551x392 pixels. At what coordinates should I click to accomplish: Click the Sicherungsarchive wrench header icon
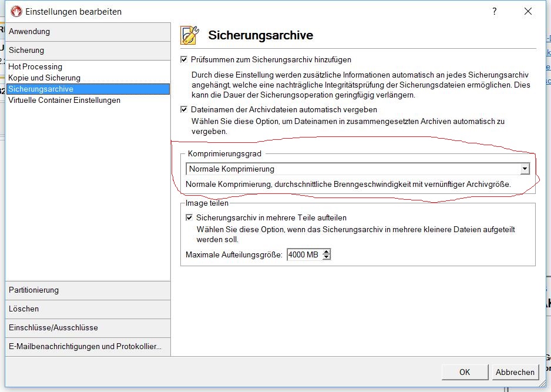click(190, 35)
